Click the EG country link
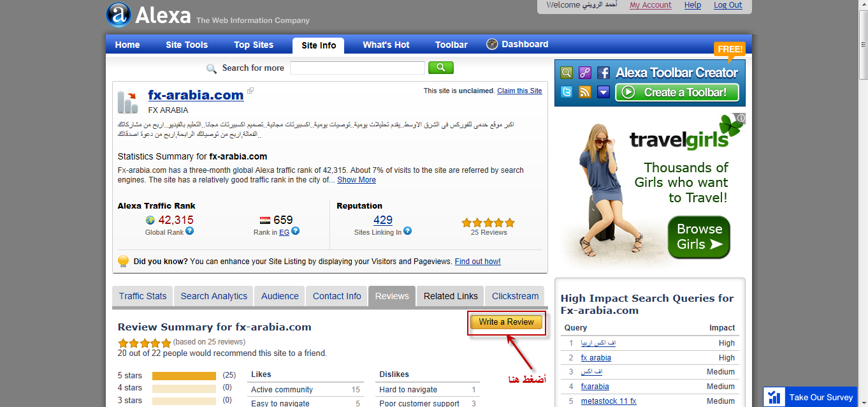The image size is (868, 407). pyautogui.click(x=284, y=232)
